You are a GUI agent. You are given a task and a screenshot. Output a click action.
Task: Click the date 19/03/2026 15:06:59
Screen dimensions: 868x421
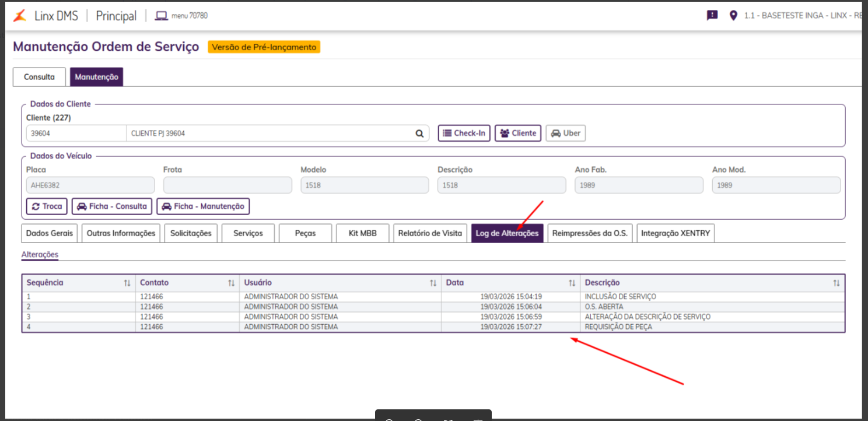(x=511, y=317)
